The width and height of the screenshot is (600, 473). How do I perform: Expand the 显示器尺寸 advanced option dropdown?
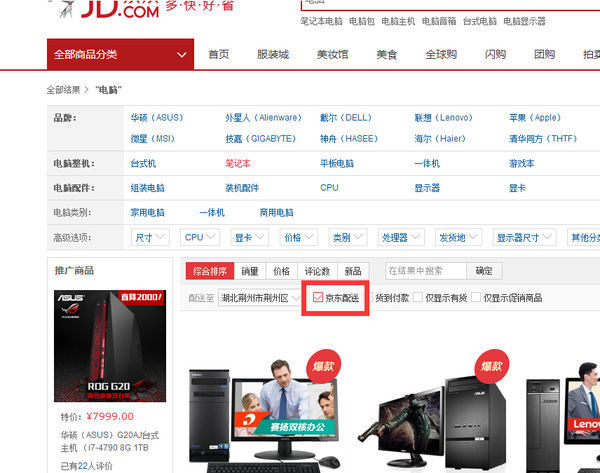[x=524, y=237]
